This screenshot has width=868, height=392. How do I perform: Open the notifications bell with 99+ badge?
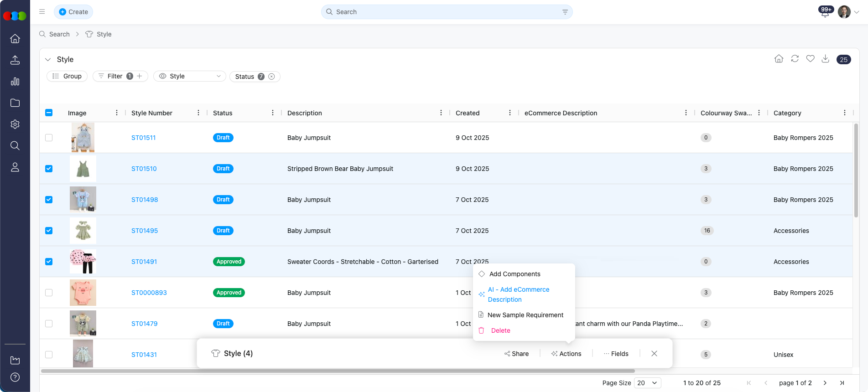(x=826, y=12)
